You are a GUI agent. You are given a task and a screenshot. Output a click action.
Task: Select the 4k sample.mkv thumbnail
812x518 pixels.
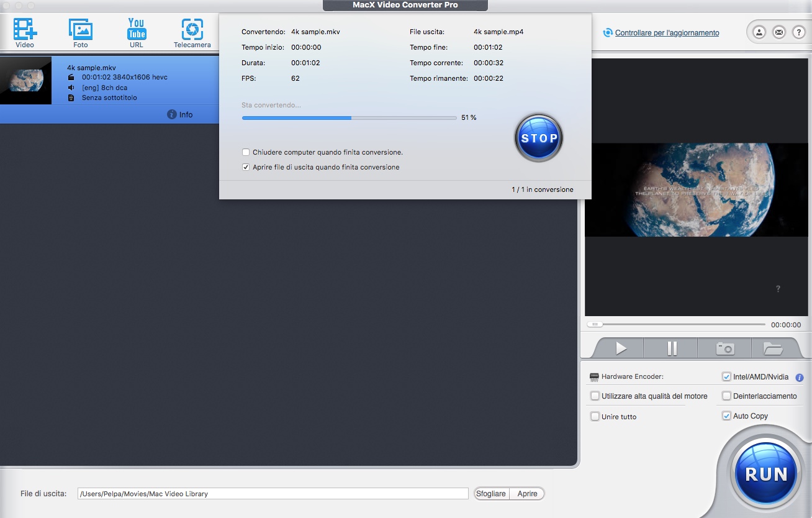click(25, 80)
